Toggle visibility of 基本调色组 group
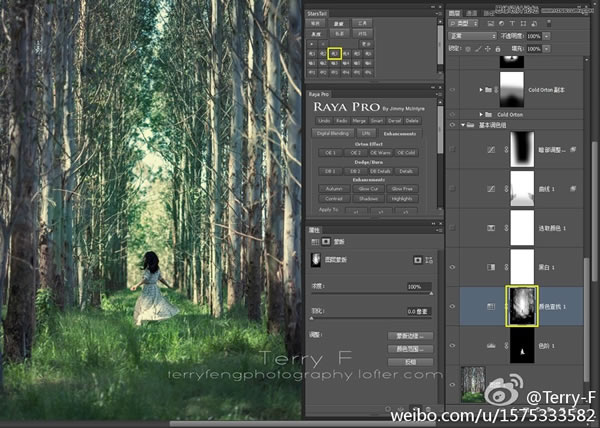The image size is (600, 428). pyautogui.click(x=452, y=126)
